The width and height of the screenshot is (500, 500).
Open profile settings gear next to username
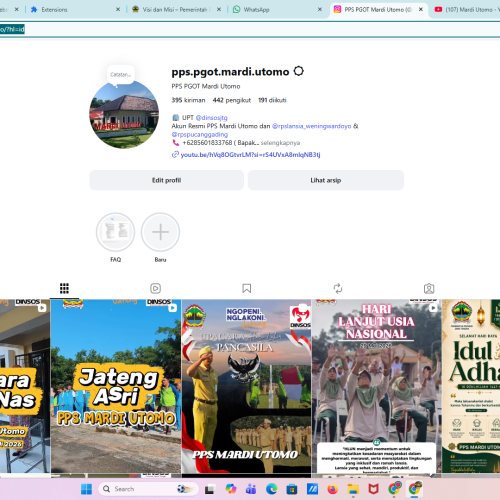(x=298, y=71)
